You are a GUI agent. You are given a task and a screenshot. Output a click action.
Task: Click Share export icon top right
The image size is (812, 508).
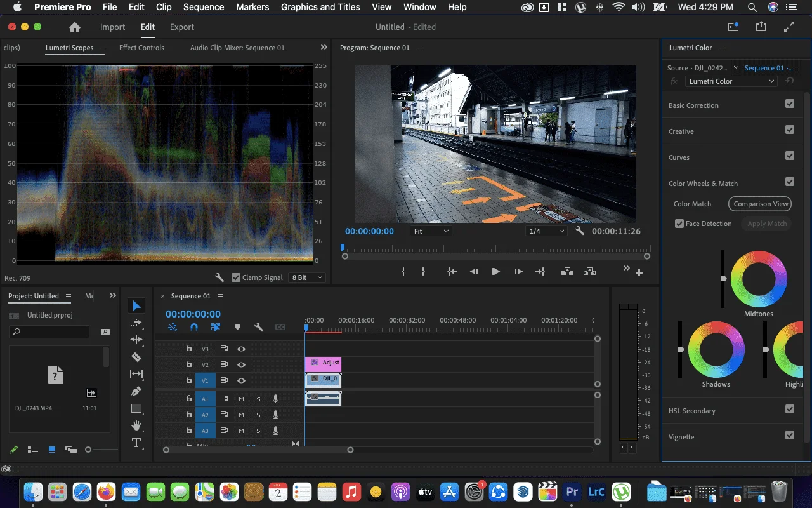pos(761,27)
